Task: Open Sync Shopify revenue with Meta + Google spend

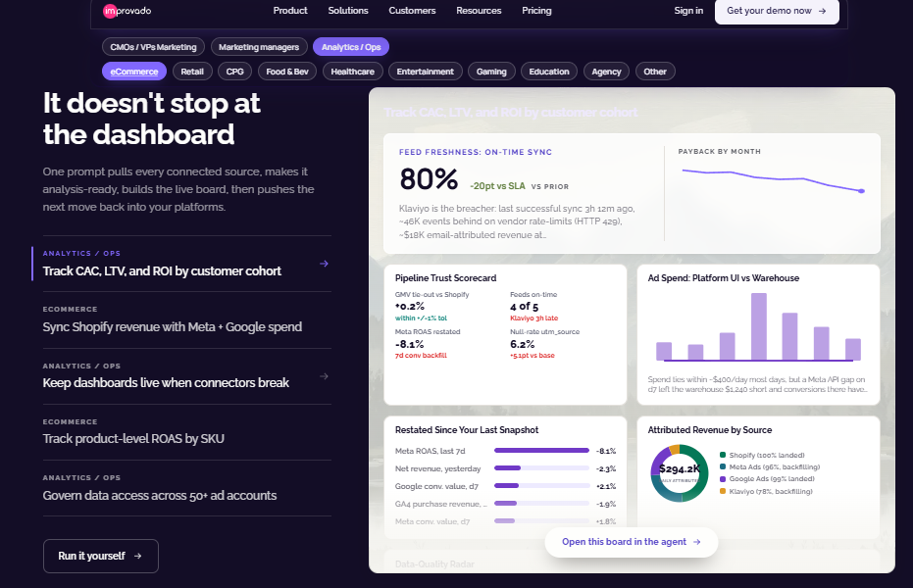Action: coord(187,319)
